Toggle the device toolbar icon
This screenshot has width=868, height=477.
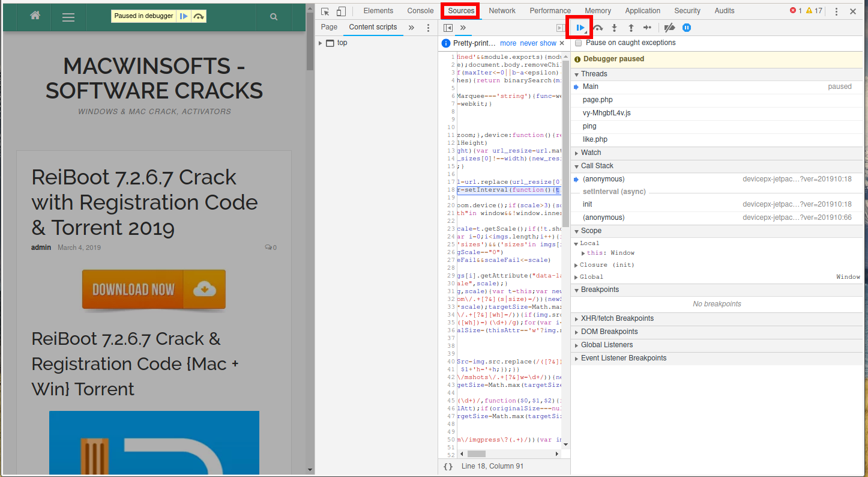(x=341, y=11)
